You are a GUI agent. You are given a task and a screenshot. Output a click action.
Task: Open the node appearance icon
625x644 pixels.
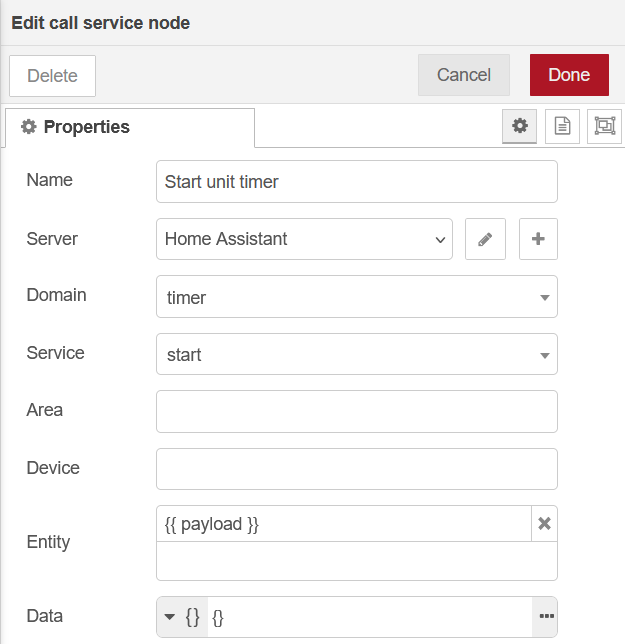pos(604,126)
